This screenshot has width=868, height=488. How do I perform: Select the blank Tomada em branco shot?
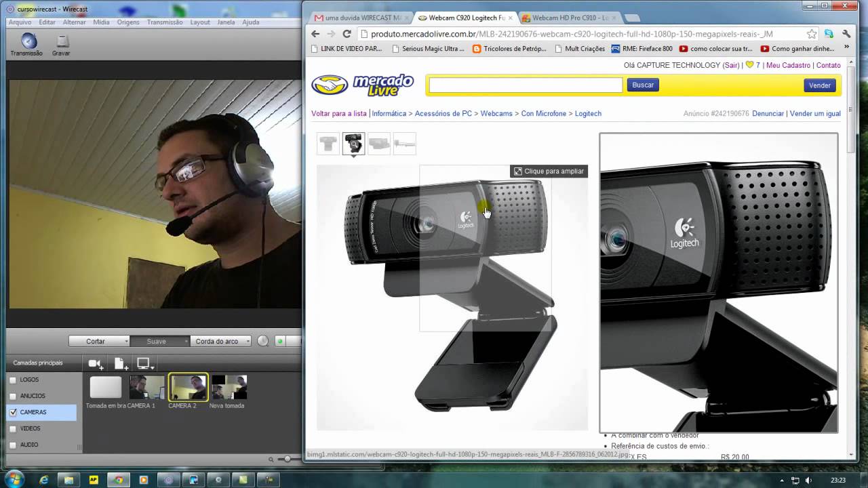click(106, 388)
